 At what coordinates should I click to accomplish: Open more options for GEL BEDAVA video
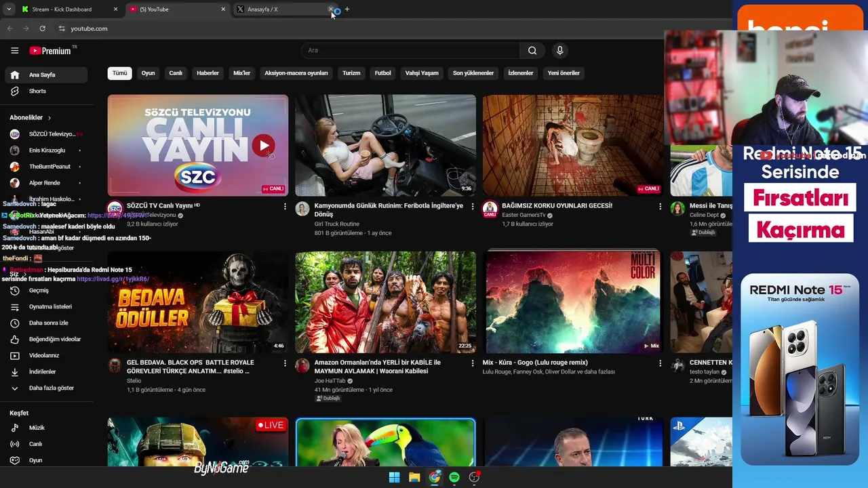(x=285, y=363)
